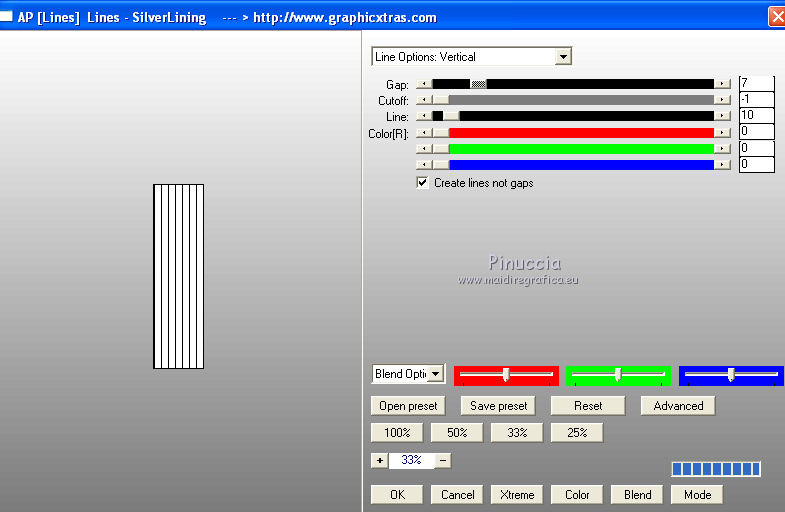
Task: Click right arrow of Gap slider
Action: (x=722, y=84)
